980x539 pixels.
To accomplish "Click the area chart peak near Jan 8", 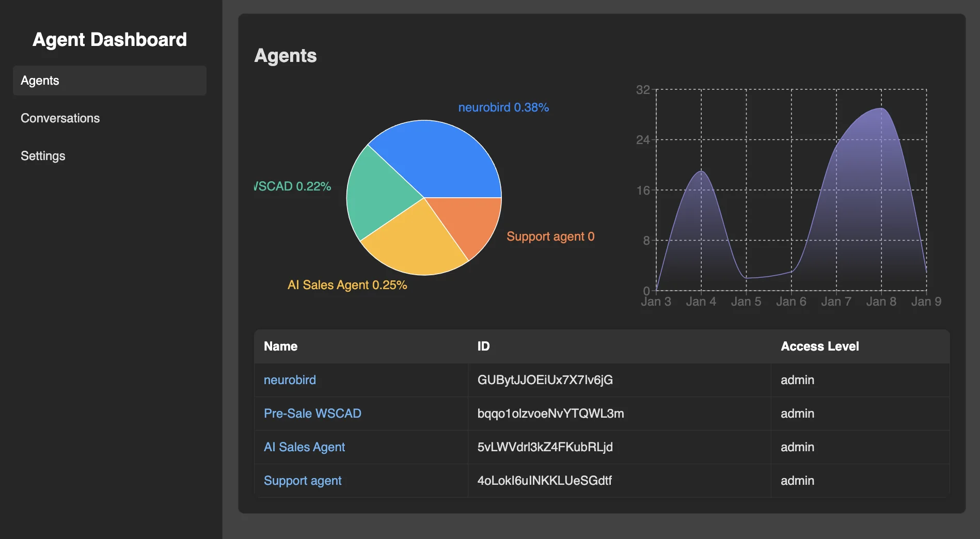I will coord(882,108).
